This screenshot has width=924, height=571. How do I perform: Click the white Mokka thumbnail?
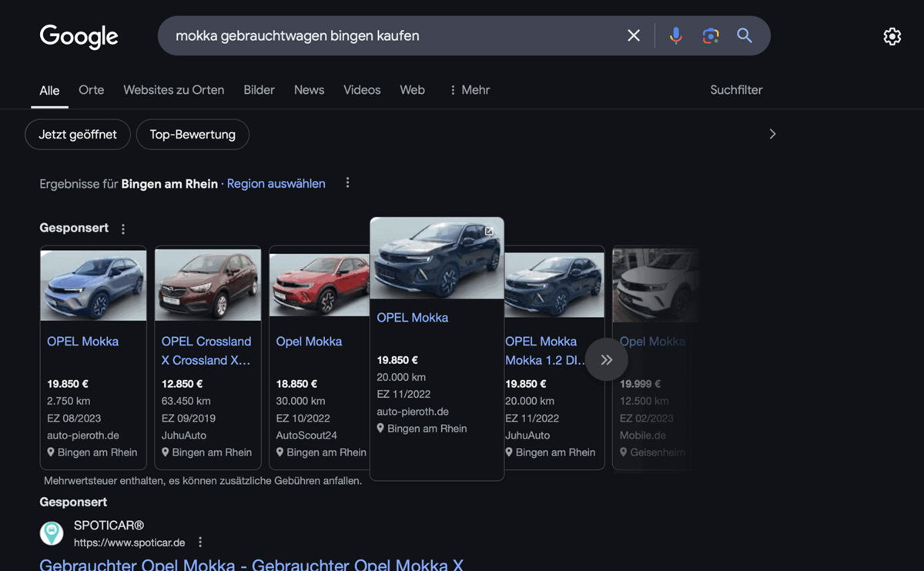click(x=654, y=285)
